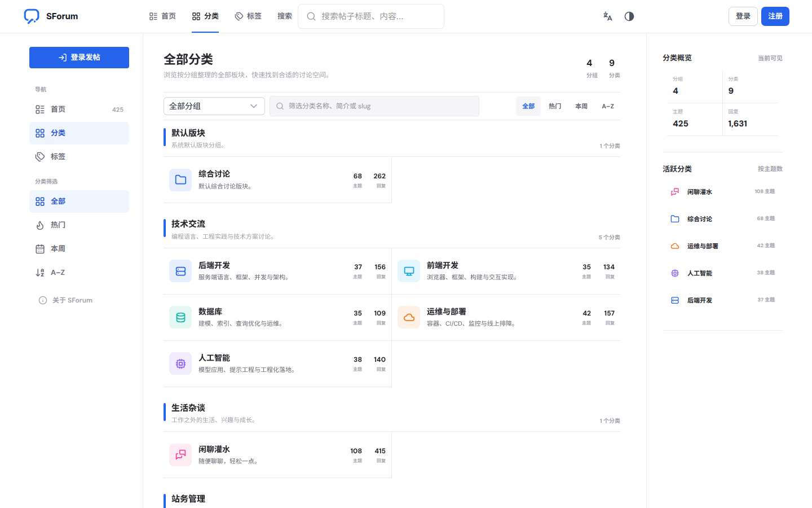This screenshot has width=812, height=508.
Task: Open the 前端开发 category title
Action: coord(443,265)
